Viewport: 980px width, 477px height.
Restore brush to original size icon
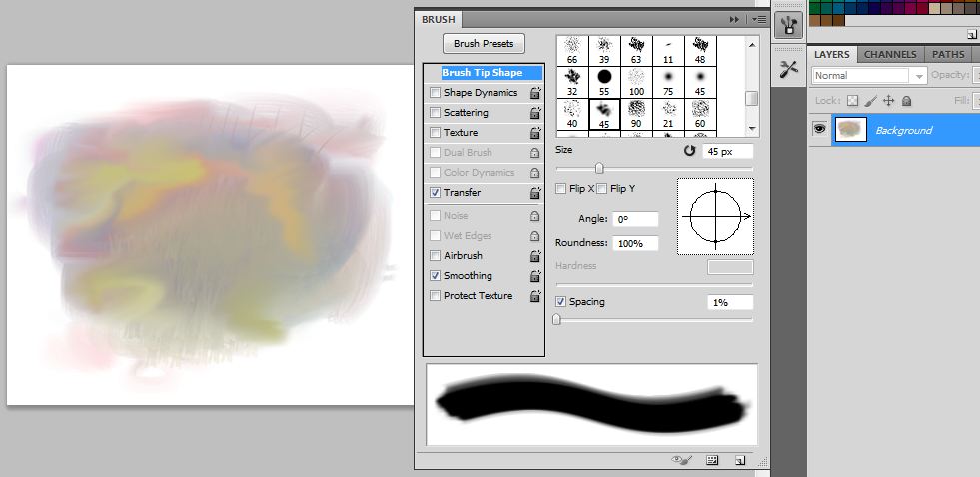[689, 151]
